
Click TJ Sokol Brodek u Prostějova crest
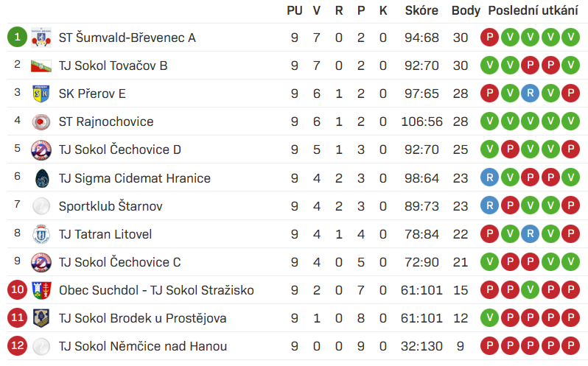tap(41, 318)
